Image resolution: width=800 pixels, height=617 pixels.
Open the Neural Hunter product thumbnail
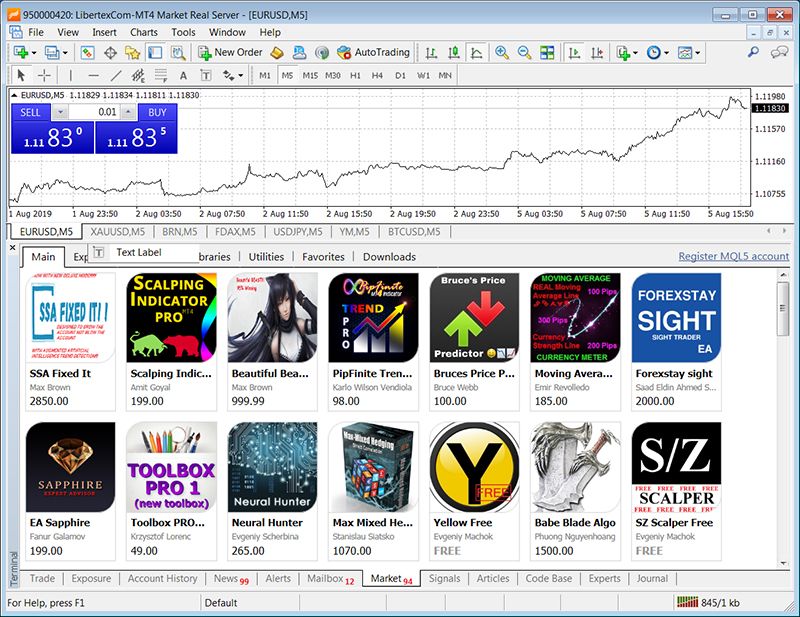pos(272,467)
